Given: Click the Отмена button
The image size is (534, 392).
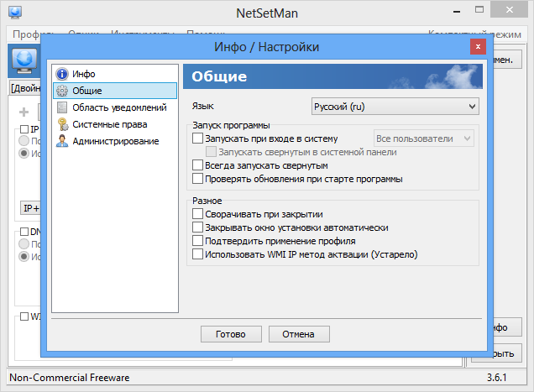Looking at the screenshot, I should pyautogui.click(x=299, y=334).
